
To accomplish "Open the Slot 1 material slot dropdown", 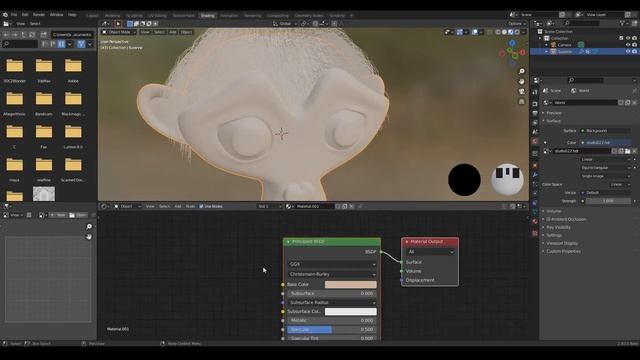I will pyautogui.click(x=269, y=207).
